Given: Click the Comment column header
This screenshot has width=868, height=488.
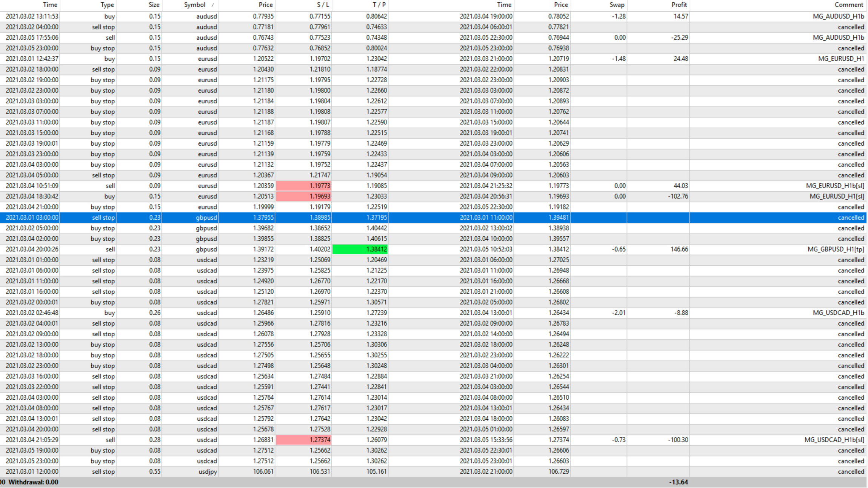Looking at the screenshot, I should [x=848, y=5].
